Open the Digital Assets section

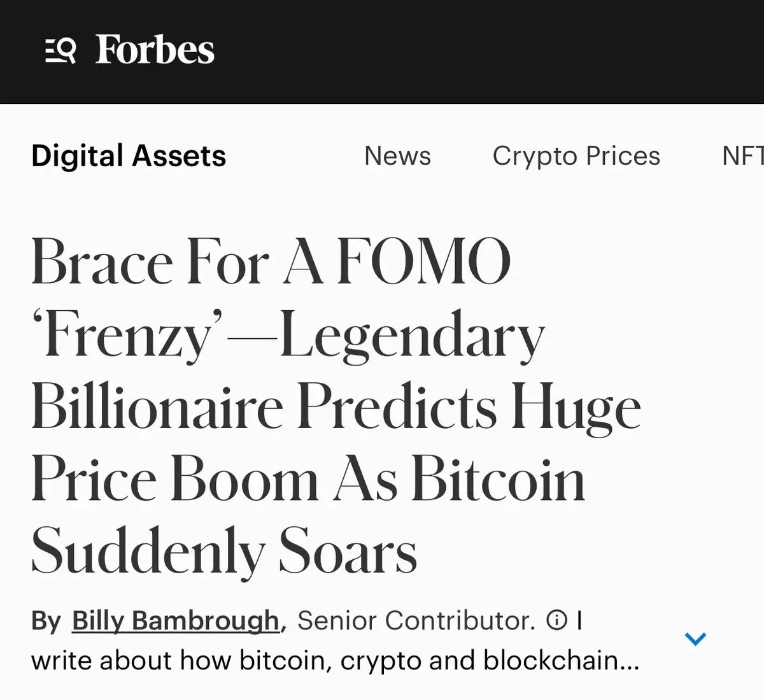pos(129,156)
